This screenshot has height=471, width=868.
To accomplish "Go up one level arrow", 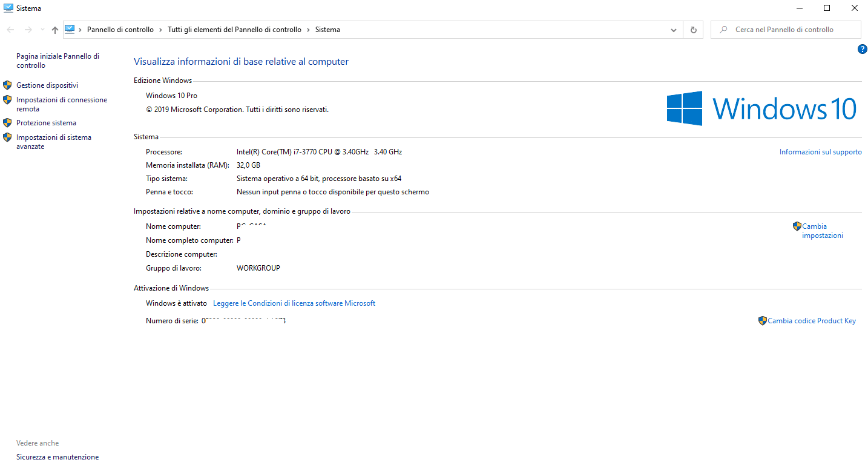I will pyautogui.click(x=55, y=30).
